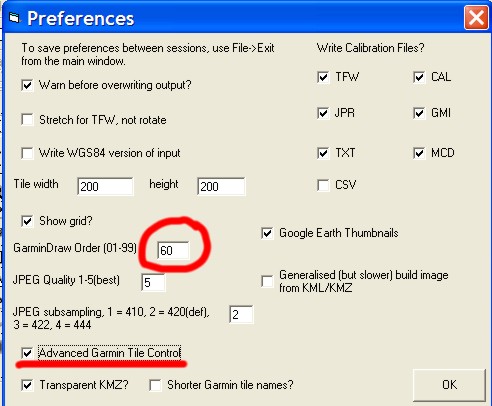Uncheck Advanced Garmin Tile Control
The image size is (492, 406).
(x=27, y=353)
